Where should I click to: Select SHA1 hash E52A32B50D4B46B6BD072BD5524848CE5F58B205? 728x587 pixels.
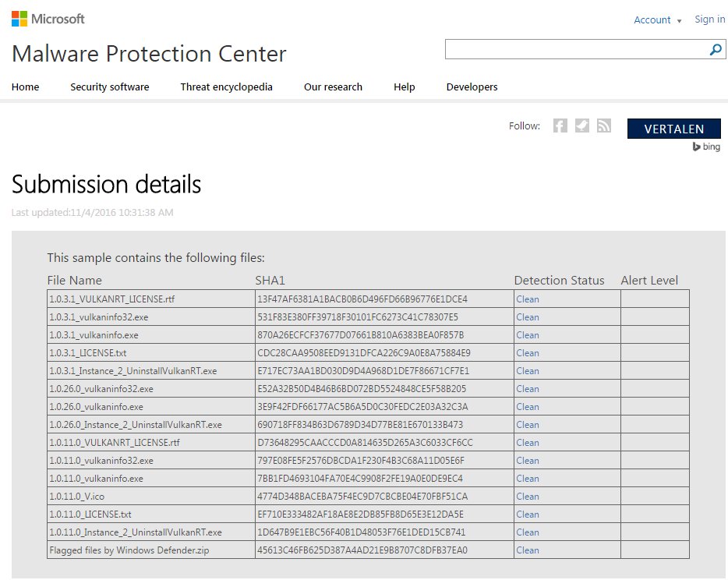coord(362,389)
